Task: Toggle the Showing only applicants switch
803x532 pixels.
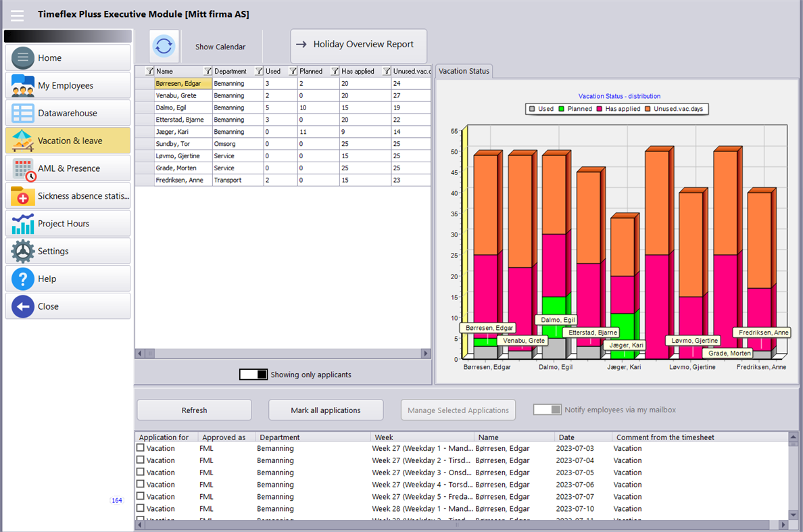Action: pos(253,374)
